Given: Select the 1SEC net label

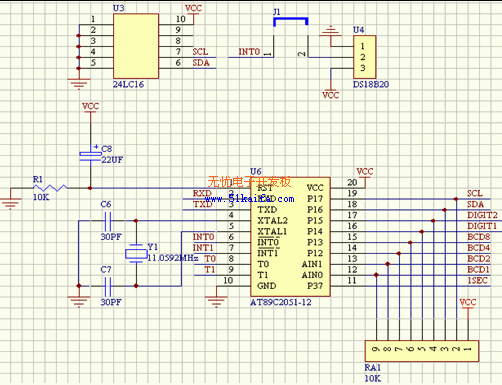Looking at the screenshot, I should pos(477,281).
